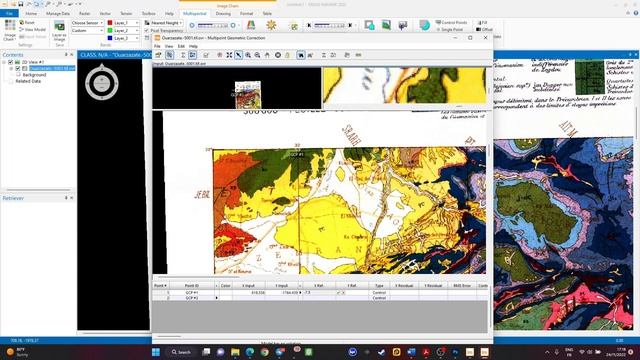Click the Single Point button in ribbon
The width and height of the screenshot is (640, 360).
point(449,29)
